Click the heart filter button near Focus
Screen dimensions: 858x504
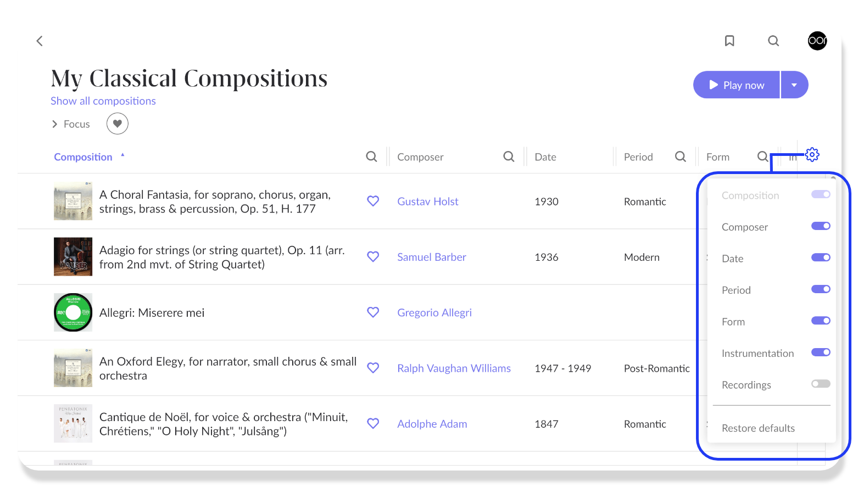117,124
